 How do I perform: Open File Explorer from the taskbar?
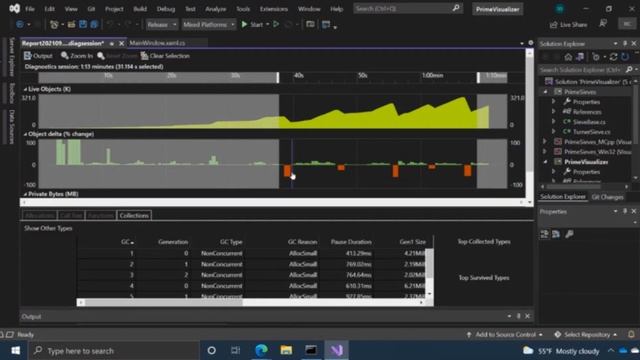point(286,350)
